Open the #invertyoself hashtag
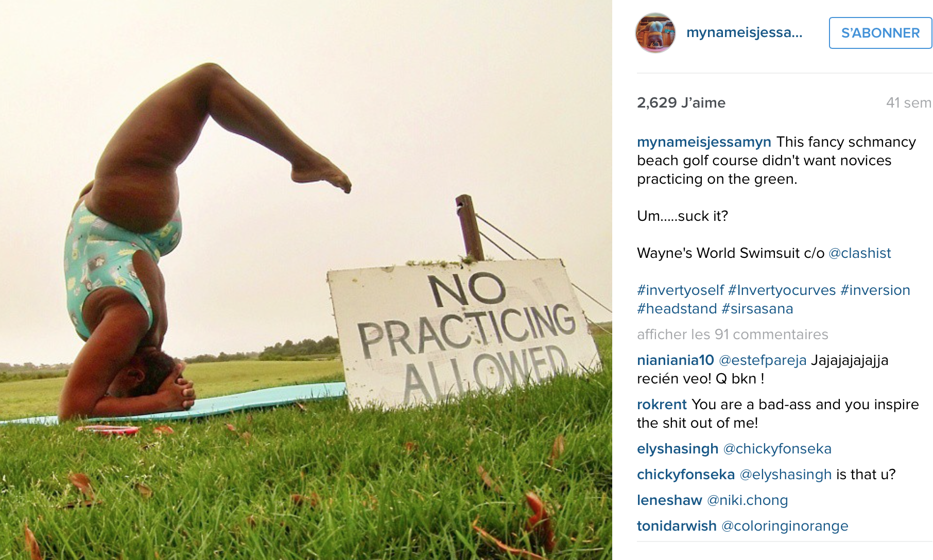The width and height of the screenshot is (933, 560). [680, 290]
